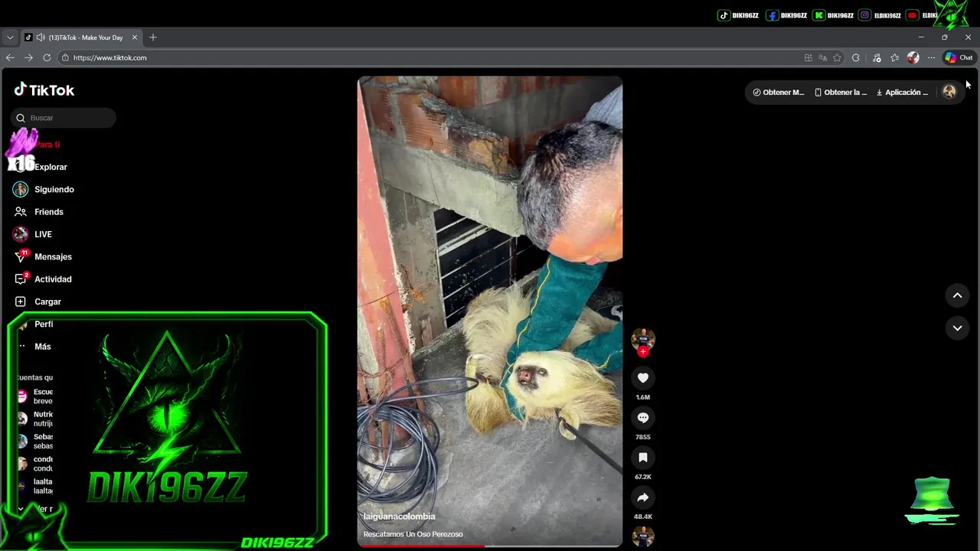
Task: Open the condu... followed account
Action: (34, 464)
